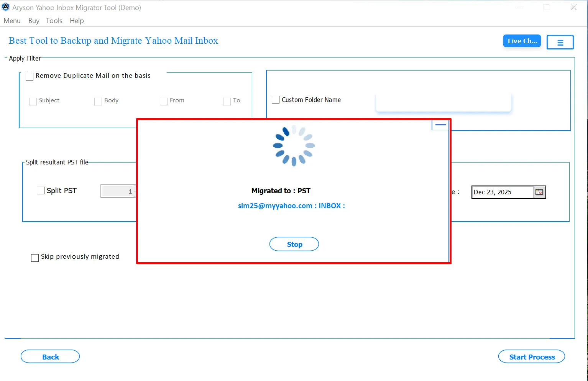The image size is (588, 381).
Task: Open the calendar date picker icon
Action: (539, 192)
